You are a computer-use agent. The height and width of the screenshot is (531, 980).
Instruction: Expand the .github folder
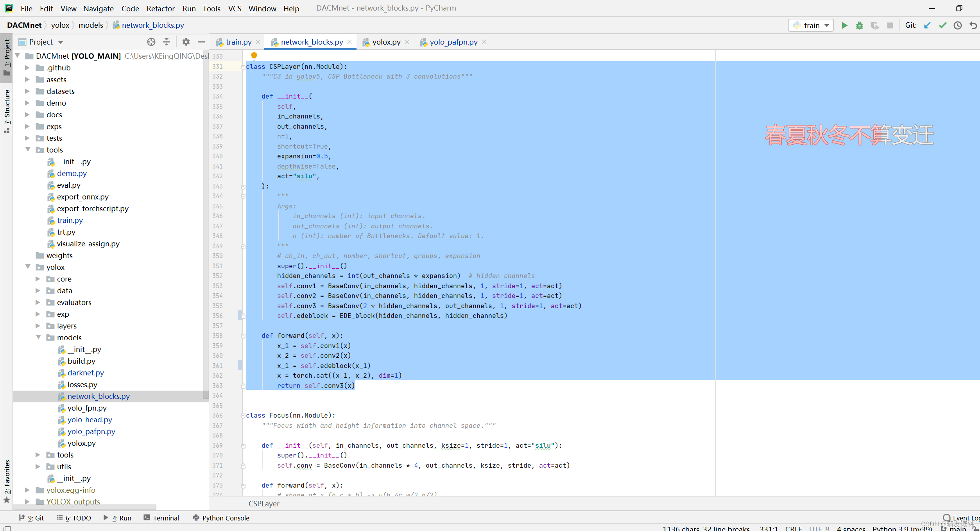click(27, 68)
